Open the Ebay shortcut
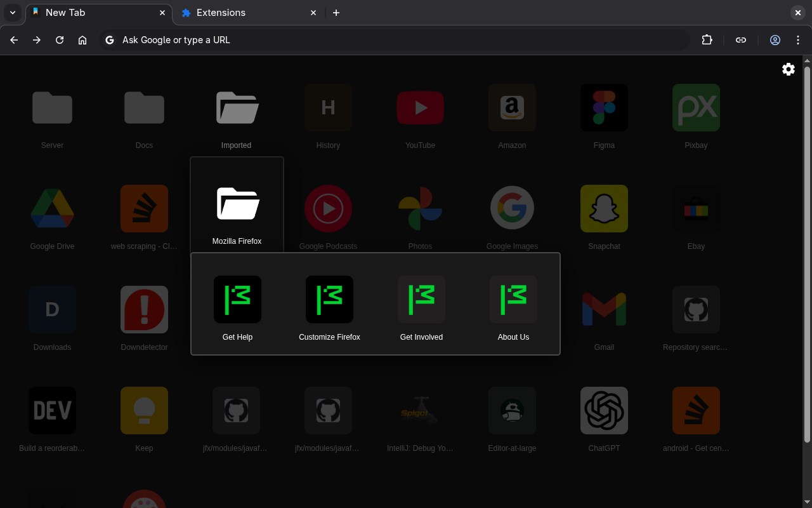812x508 pixels. 696,217
